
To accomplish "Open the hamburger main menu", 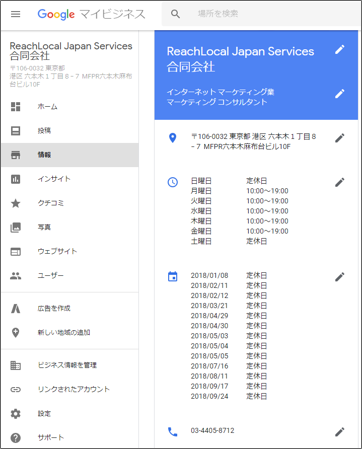I will (x=16, y=14).
